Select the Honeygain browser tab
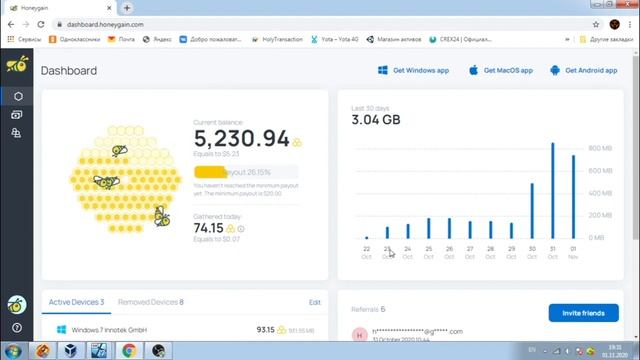This screenshot has height=360, width=640. [x=60, y=8]
